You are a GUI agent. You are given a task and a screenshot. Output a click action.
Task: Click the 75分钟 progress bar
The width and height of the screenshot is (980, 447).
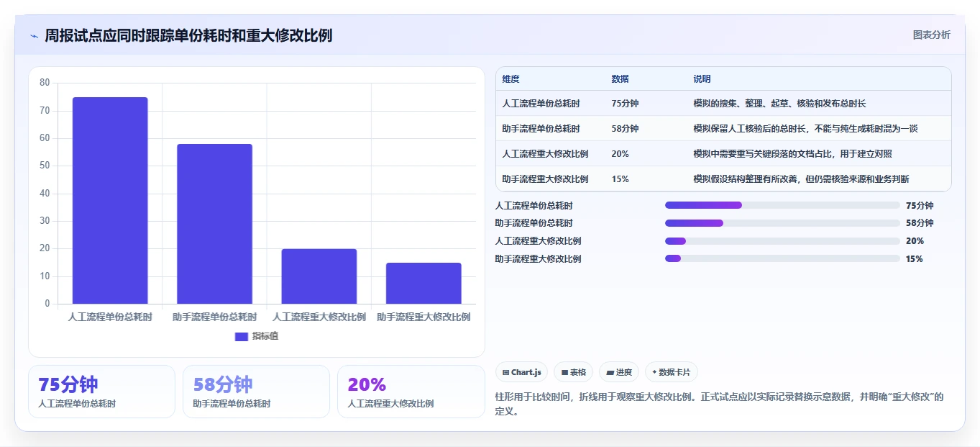tap(782, 205)
